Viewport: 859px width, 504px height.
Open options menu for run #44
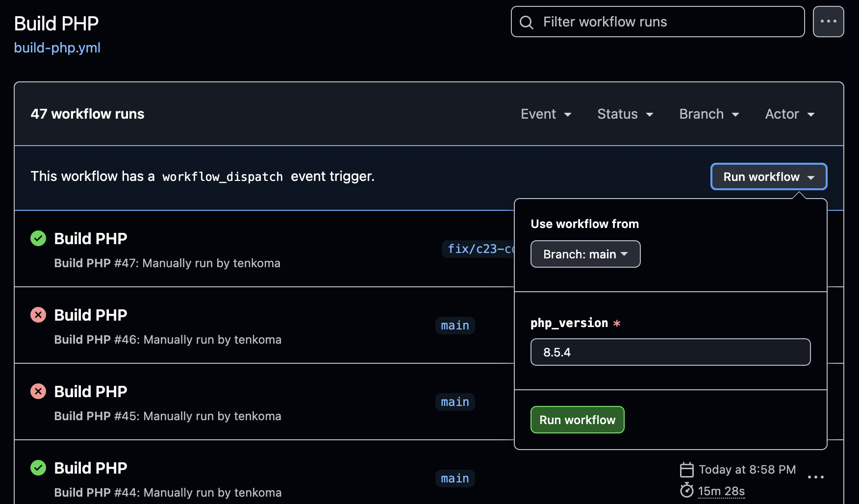[815, 477]
